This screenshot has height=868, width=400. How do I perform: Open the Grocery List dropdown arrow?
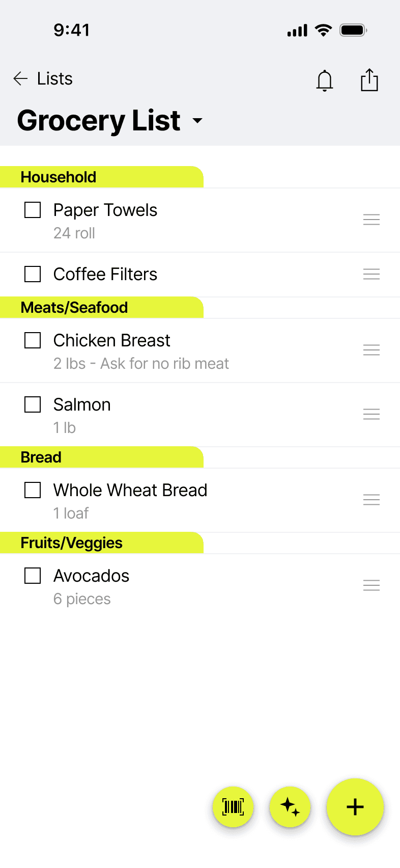[x=197, y=121]
